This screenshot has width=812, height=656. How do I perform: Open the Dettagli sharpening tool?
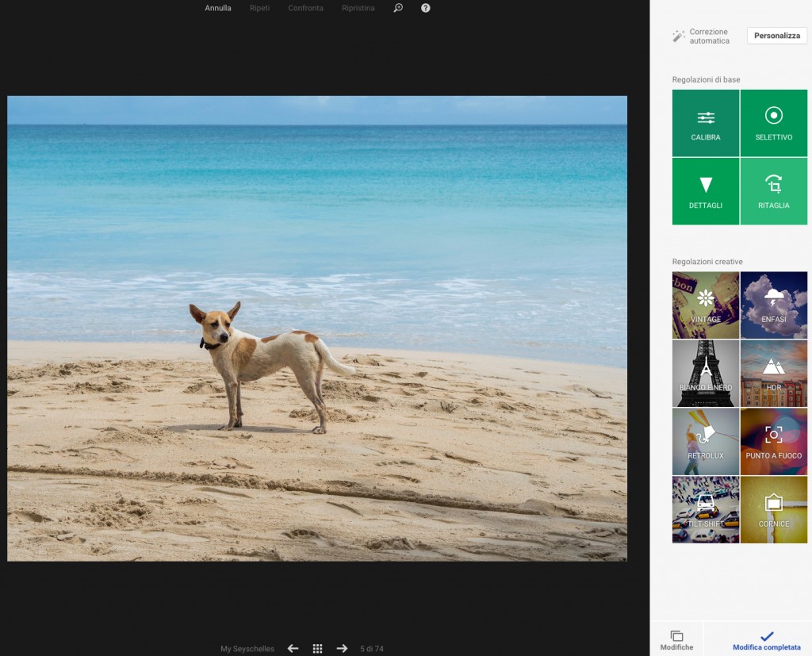pyautogui.click(x=705, y=191)
